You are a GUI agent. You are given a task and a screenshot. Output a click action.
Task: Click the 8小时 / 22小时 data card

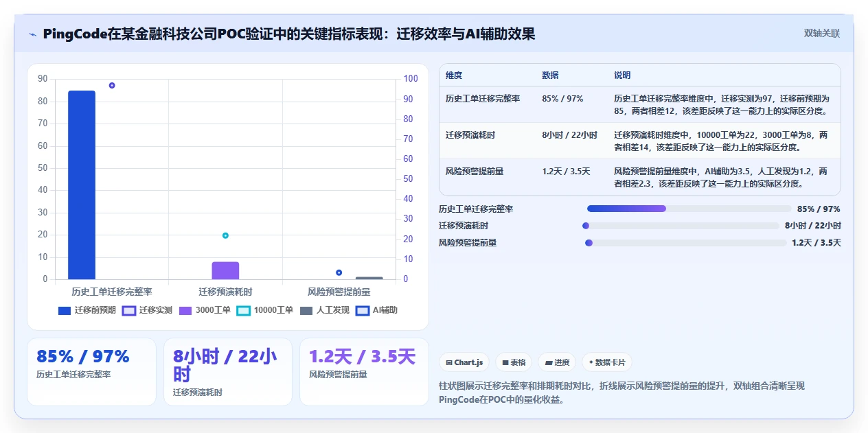pyautogui.click(x=228, y=372)
